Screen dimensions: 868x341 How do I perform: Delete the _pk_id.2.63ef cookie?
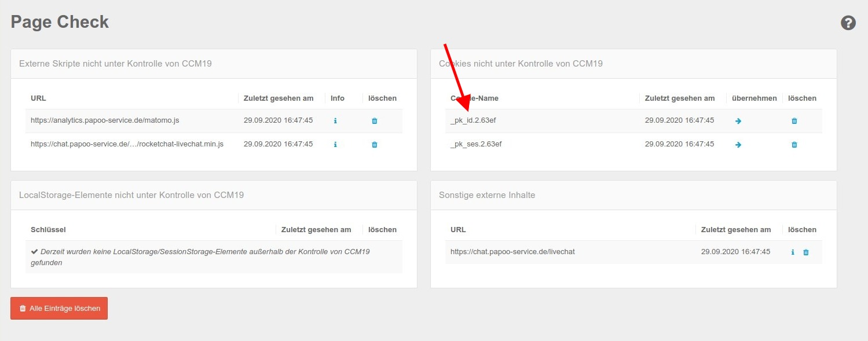point(794,120)
